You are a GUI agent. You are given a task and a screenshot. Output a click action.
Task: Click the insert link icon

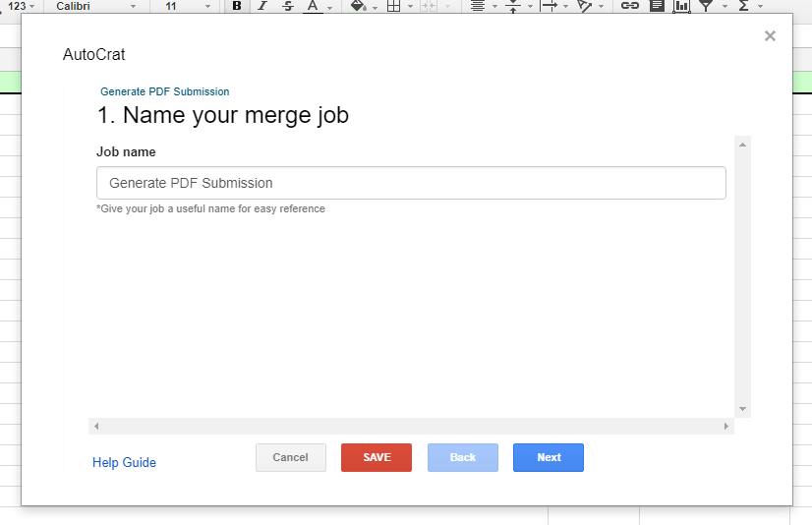(x=630, y=6)
